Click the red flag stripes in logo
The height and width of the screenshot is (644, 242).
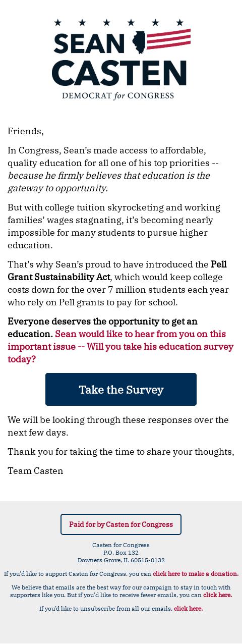point(168,39)
